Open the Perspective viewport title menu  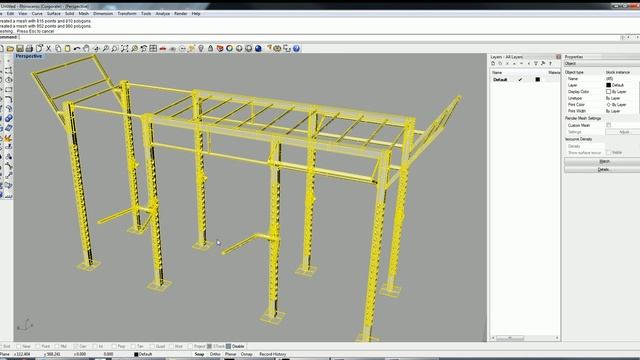point(29,56)
